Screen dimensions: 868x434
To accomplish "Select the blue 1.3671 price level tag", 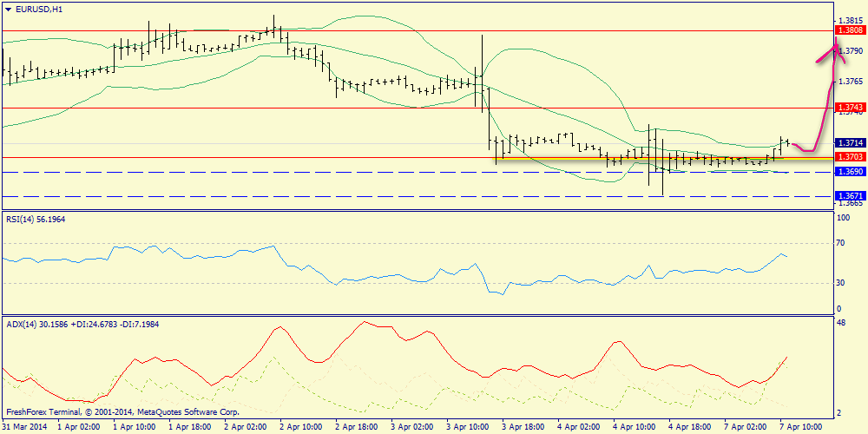I will (850, 196).
